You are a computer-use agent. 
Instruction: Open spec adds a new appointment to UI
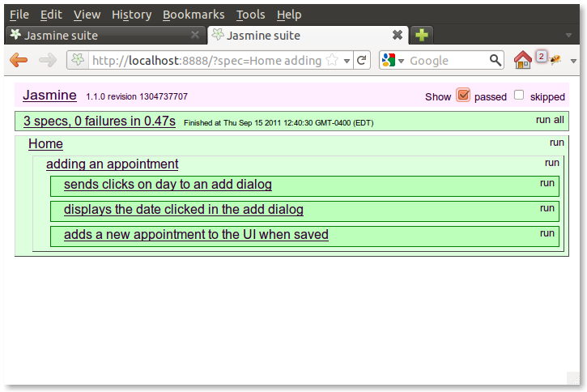pyautogui.click(x=196, y=234)
